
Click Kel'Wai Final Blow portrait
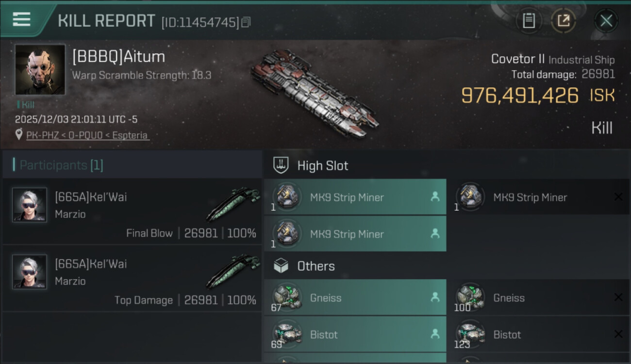click(x=30, y=205)
